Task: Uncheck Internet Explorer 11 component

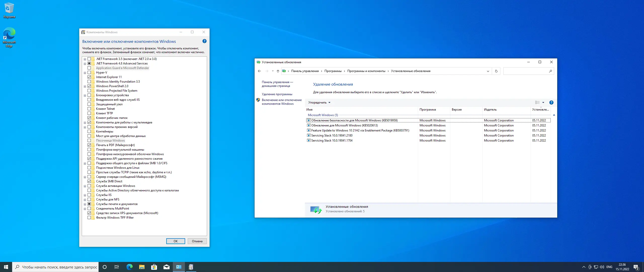Action: tap(89, 77)
